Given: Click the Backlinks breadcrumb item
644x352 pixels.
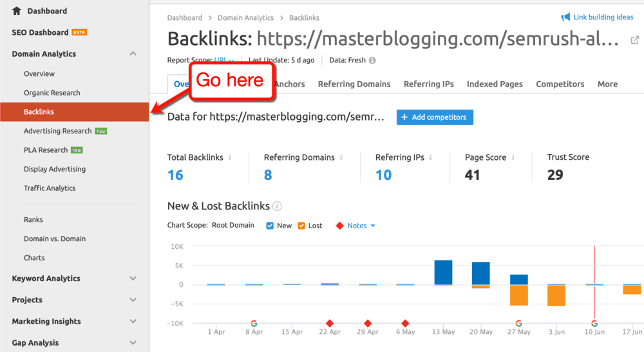Looking at the screenshot, I should click(x=304, y=18).
